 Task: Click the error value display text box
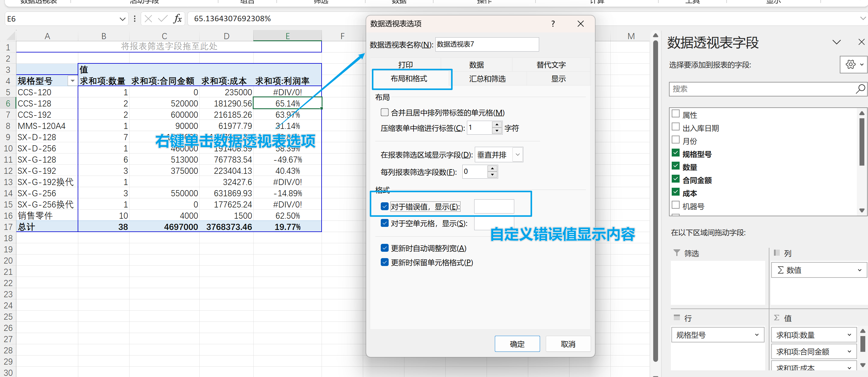(x=494, y=207)
